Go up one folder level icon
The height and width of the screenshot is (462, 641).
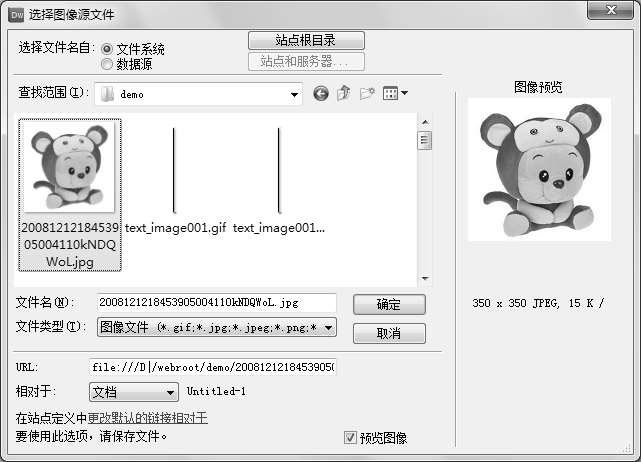(344, 93)
